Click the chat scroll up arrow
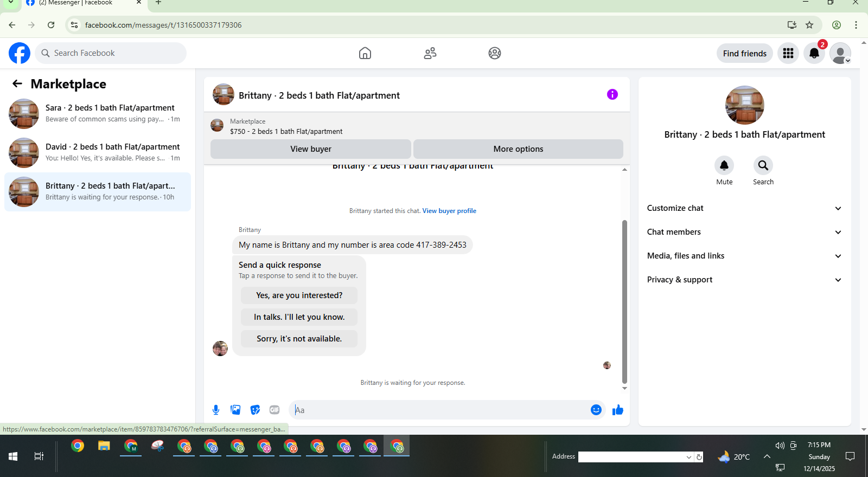The height and width of the screenshot is (477, 868). point(624,170)
